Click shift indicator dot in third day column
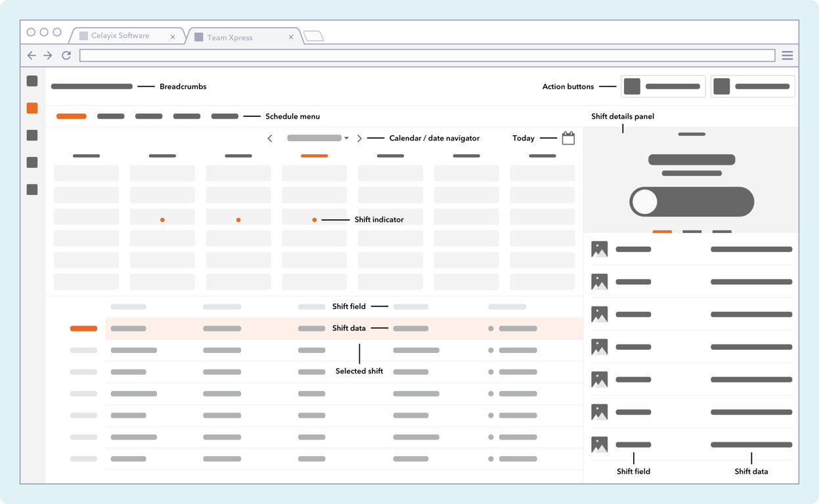The image size is (819, 504). (x=238, y=220)
